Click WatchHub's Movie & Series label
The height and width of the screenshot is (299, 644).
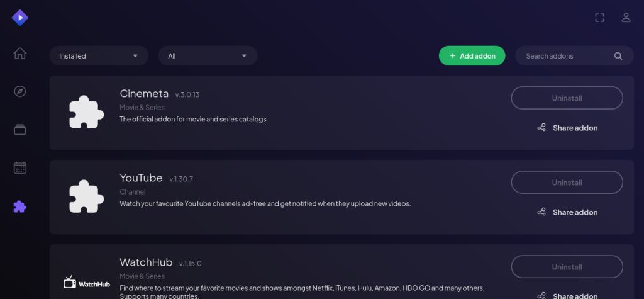tap(142, 276)
